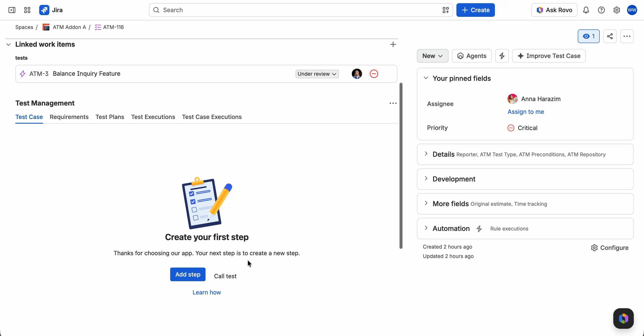
Task: Toggle the sidebar panel icon
Action: (x=12, y=10)
